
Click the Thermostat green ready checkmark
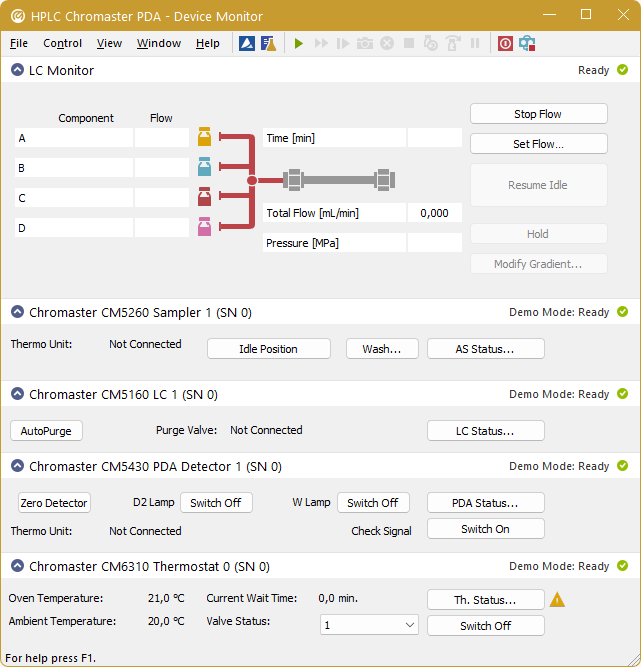point(622,566)
